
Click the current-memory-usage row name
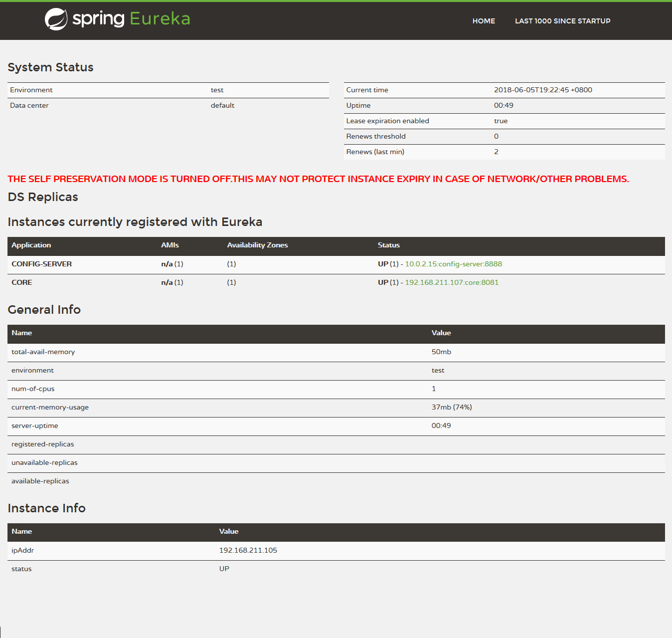click(50, 407)
